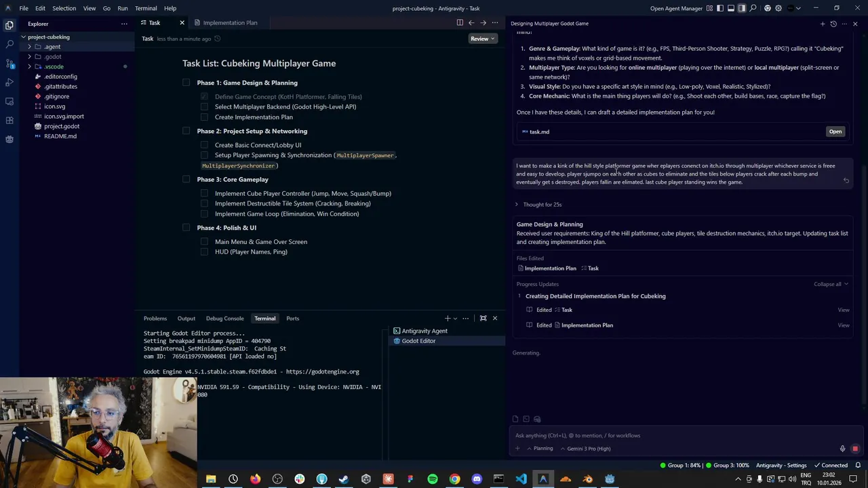This screenshot has width=868, height=488.
Task: Stop generation with red stop button
Action: (855, 449)
